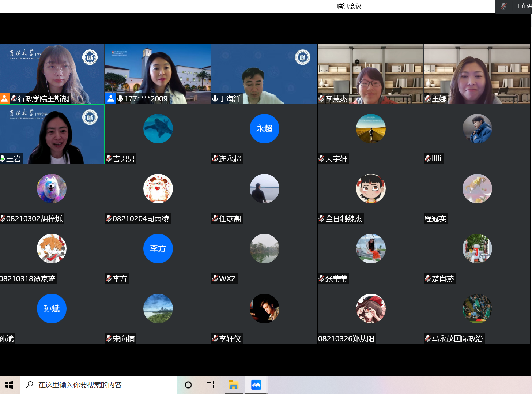Click the name label 08210326郑从阳

tap(346, 339)
